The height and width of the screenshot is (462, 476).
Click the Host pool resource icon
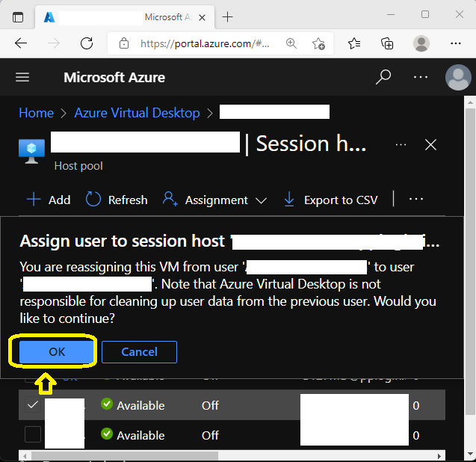click(31, 151)
